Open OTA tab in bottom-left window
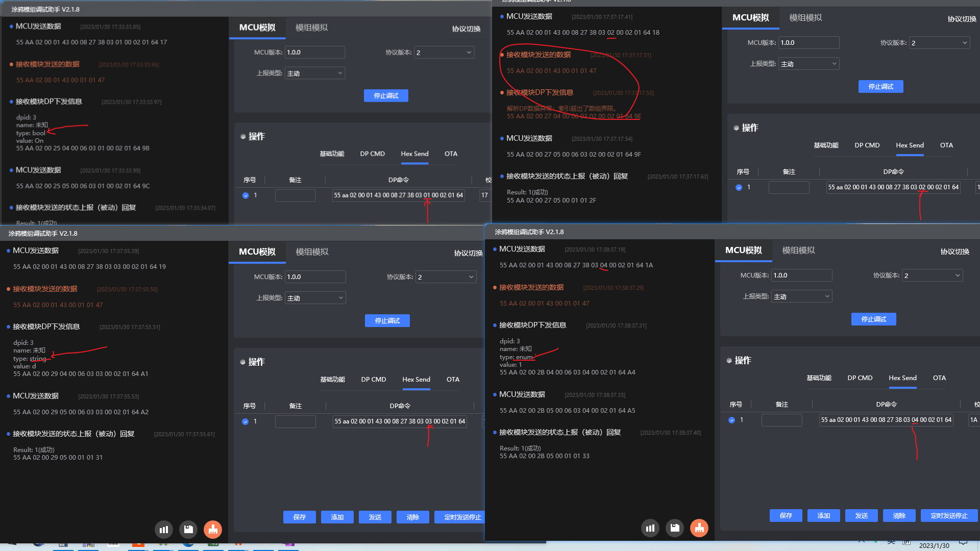 coord(453,380)
